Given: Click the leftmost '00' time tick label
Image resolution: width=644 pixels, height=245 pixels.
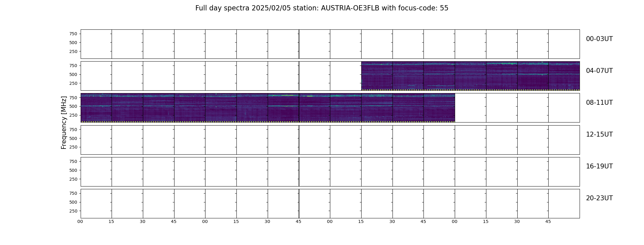Looking at the screenshot, I should (x=80, y=221).
